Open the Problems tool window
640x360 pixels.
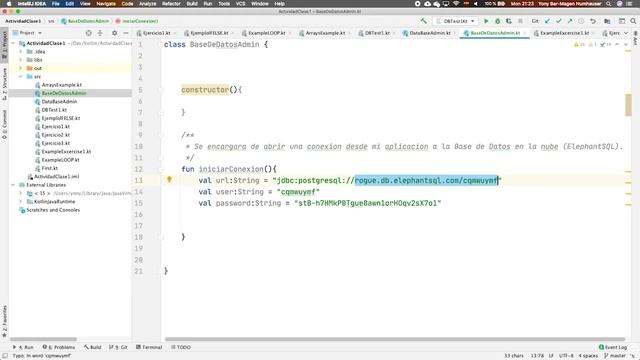click(59, 347)
